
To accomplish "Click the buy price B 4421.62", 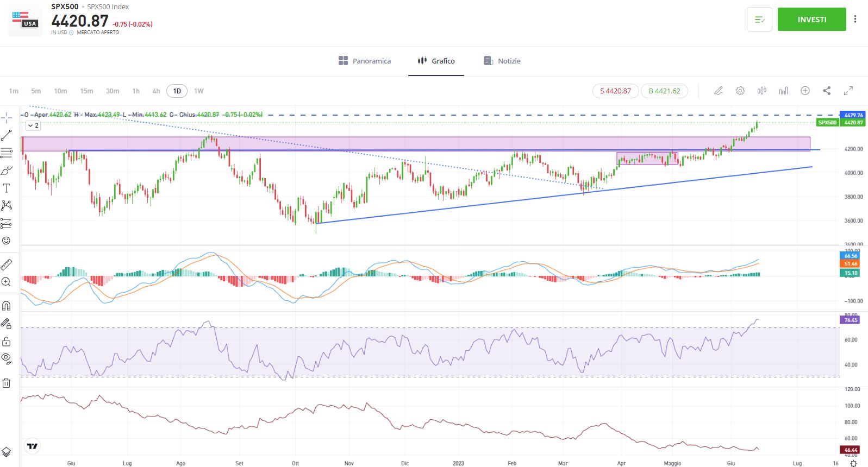I will pos(664,91).
